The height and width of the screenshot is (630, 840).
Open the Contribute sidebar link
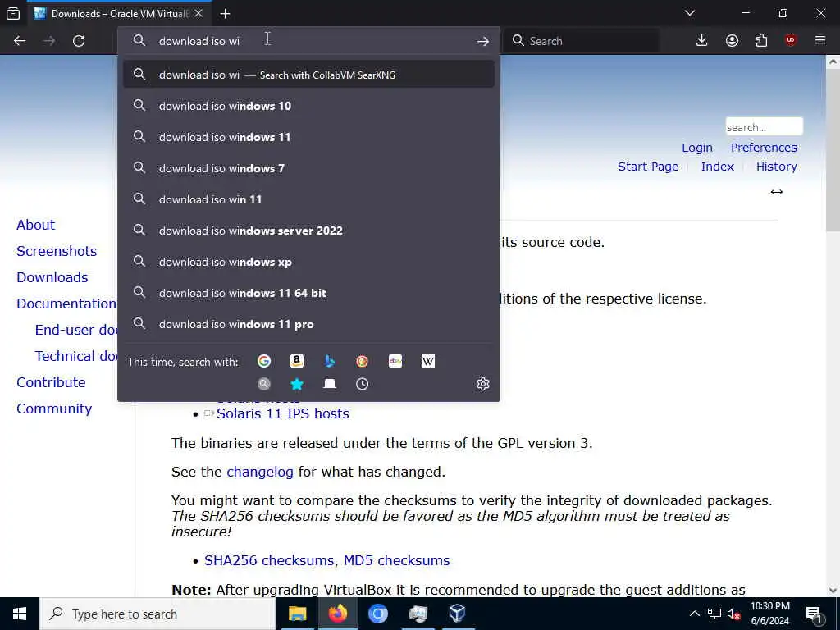[52, 382]
